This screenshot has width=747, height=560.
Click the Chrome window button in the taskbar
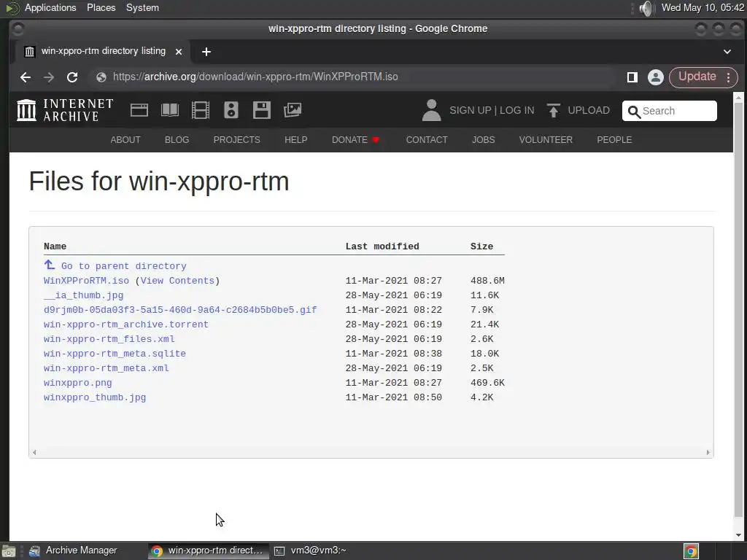tap(208, 551)
